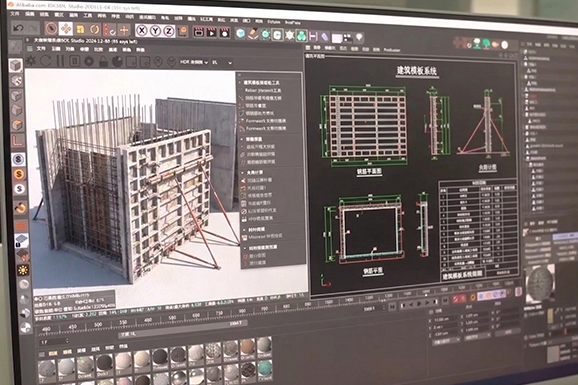578x385 pixels.
Task: Click the black deformer star icon
Action: pyautogui.click(x=289, y=35)
